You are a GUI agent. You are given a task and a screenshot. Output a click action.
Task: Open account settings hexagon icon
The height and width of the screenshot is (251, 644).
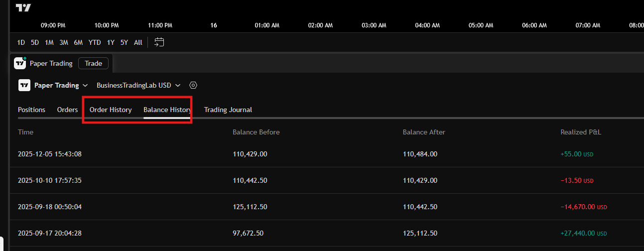click(x=193, y=85)
